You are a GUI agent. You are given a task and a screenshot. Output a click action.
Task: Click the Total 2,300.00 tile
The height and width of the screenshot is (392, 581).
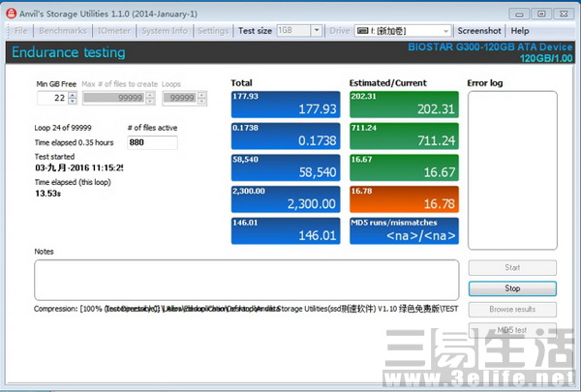pos(286,199)
